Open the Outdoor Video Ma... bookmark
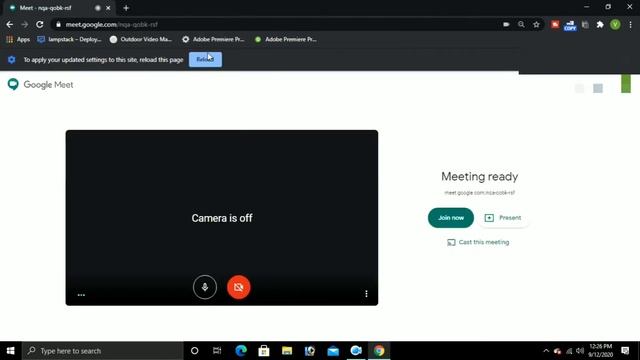 coord(141,39)
